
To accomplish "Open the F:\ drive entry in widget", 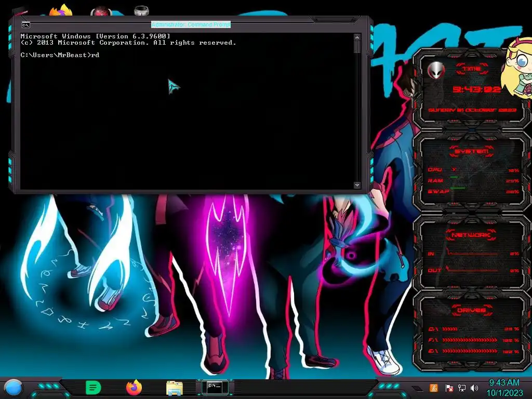I will click(x=433, y=340).
